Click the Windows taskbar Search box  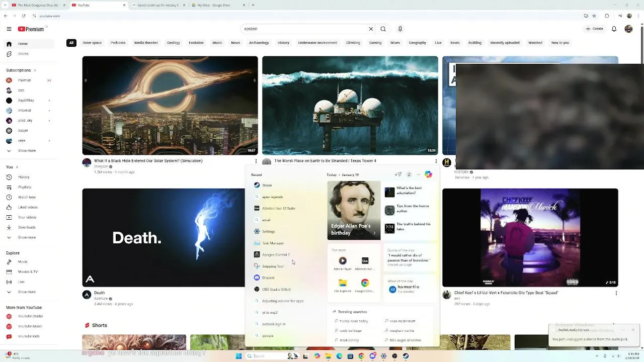coord(271,356)
